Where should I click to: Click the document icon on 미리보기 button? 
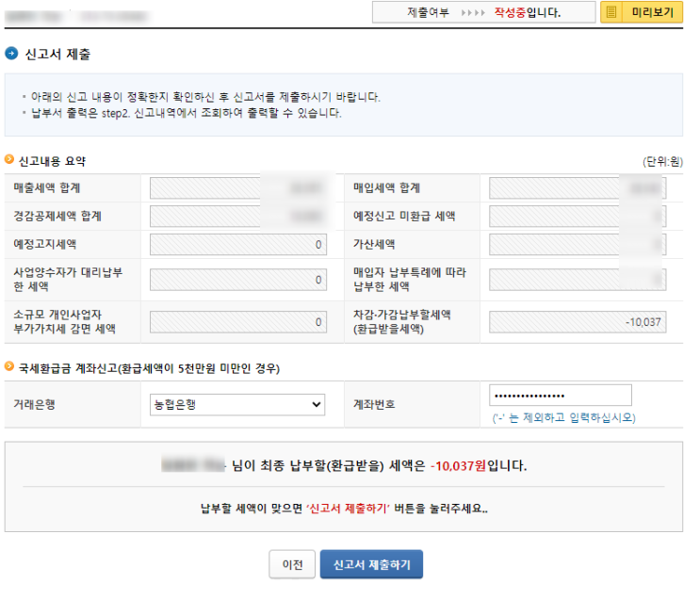click(x=611, y=12)
